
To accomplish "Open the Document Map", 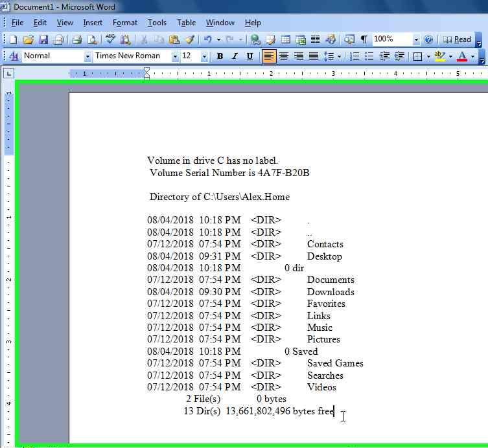I will coord(349,39).
